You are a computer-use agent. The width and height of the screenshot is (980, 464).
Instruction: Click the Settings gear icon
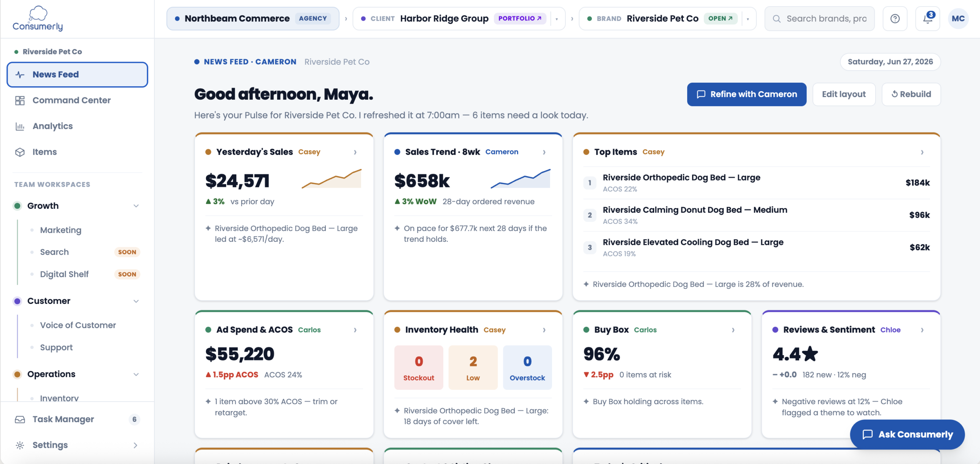(20, 445)
